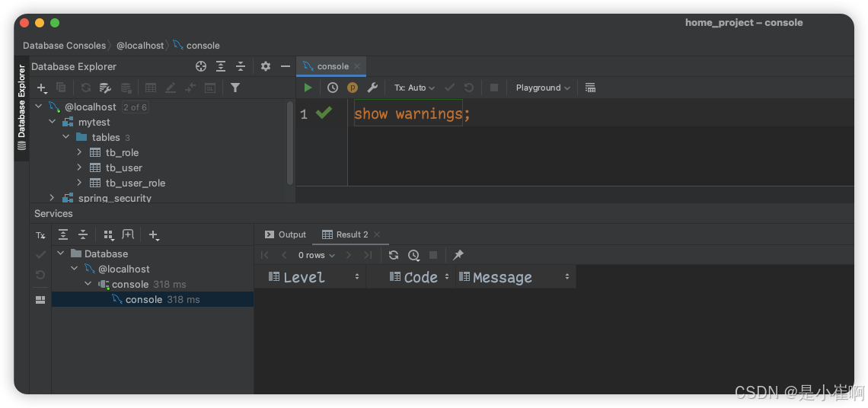Viewport: 868px width, 408px height.
Task: Click the deactivate data source icon
Action: point(126,88)
